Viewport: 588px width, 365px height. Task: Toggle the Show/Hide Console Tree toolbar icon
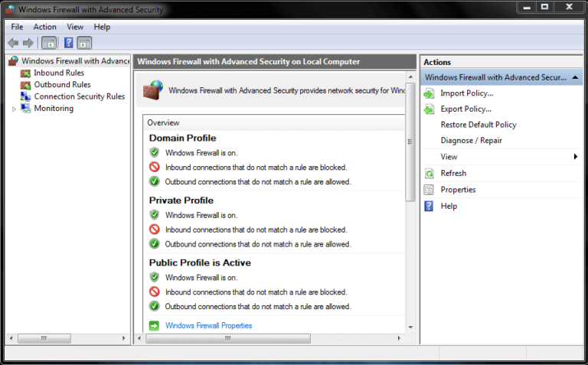tap(49, 43)
